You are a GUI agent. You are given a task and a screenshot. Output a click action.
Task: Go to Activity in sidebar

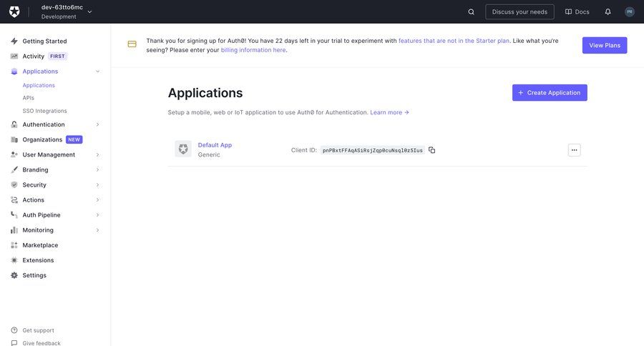point(33,56)
